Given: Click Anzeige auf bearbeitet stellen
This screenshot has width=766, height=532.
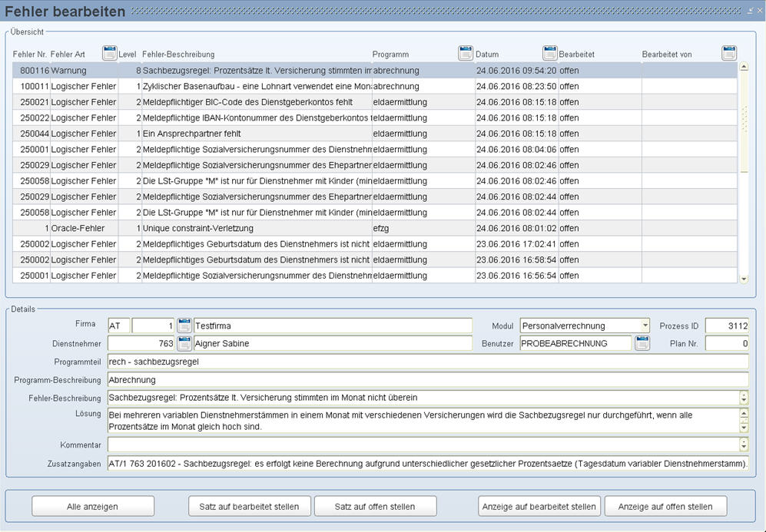Looking at the screenshot, I should coord(539,507).
